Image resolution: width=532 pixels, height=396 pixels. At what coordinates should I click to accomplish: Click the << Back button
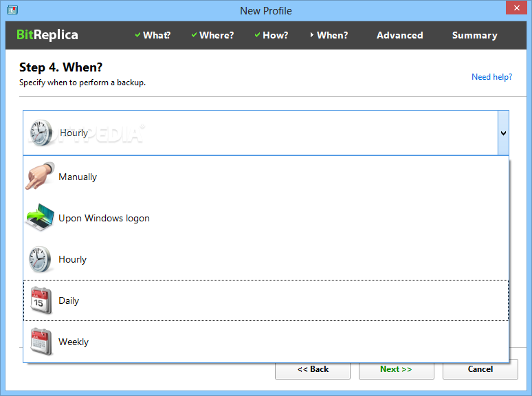pos(313,369)
